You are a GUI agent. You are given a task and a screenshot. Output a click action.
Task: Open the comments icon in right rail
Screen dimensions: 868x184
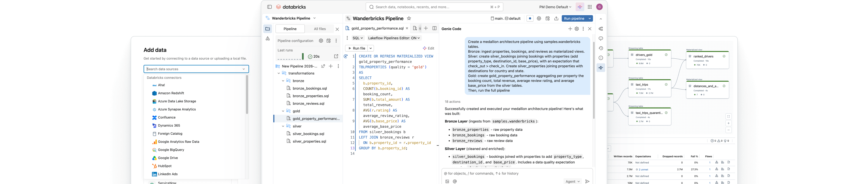pos(601,39)
